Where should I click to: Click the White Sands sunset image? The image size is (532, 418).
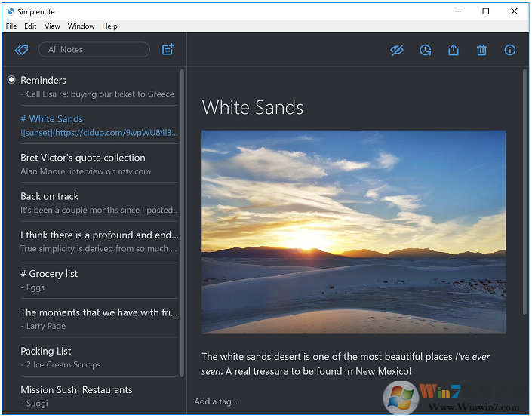click(x=353, y=232)
